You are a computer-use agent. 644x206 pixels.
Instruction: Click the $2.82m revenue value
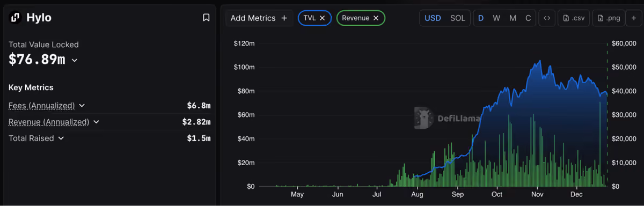click(196, 122)
